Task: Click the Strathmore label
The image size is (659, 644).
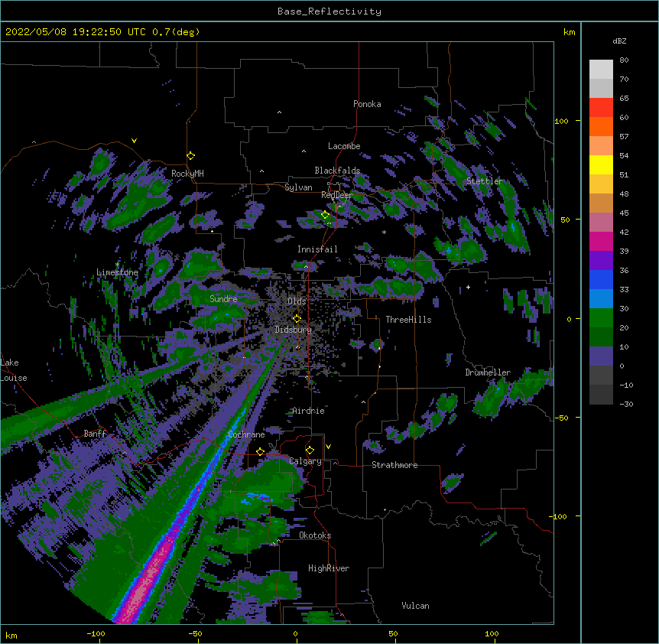Action: click(x=394, y=465)
